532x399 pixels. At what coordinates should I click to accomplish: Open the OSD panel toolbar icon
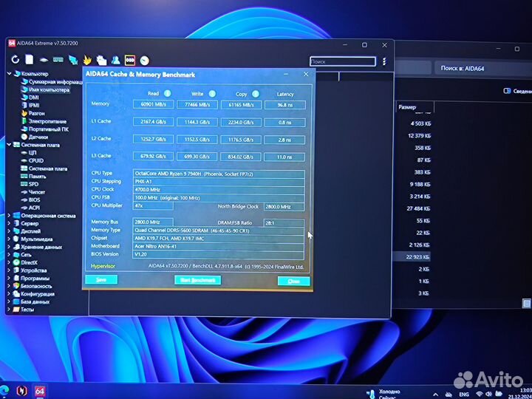130,60
